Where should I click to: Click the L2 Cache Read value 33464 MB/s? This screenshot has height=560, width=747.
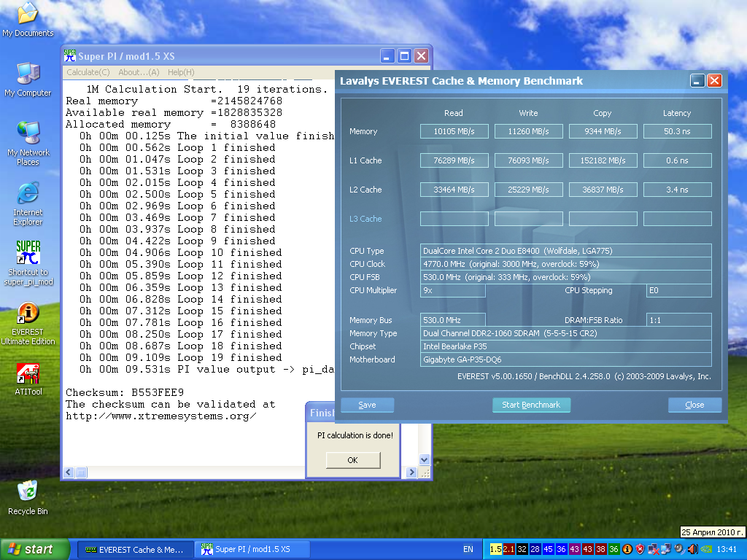(x=454, y=190)
